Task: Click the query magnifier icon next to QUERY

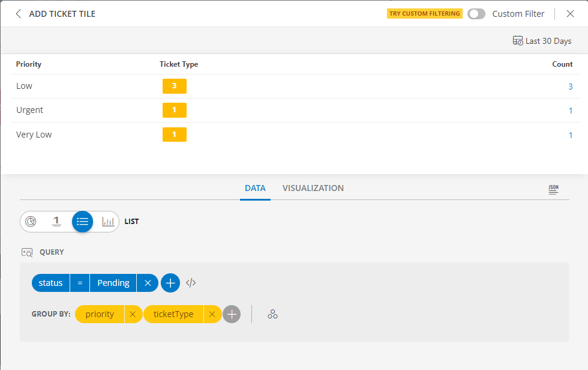Action: [27, 252]
